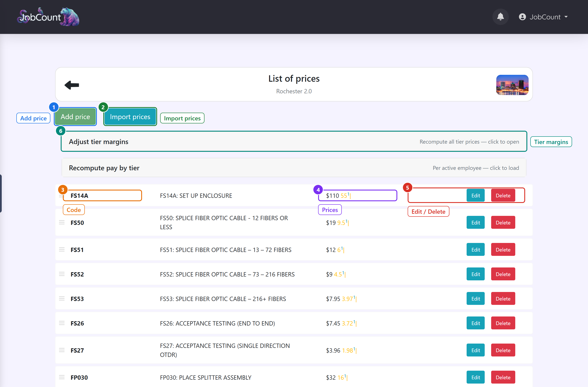Grab the drag handle for FS26 row
Screen dimensions: 588x387
(x=62, y=323)
